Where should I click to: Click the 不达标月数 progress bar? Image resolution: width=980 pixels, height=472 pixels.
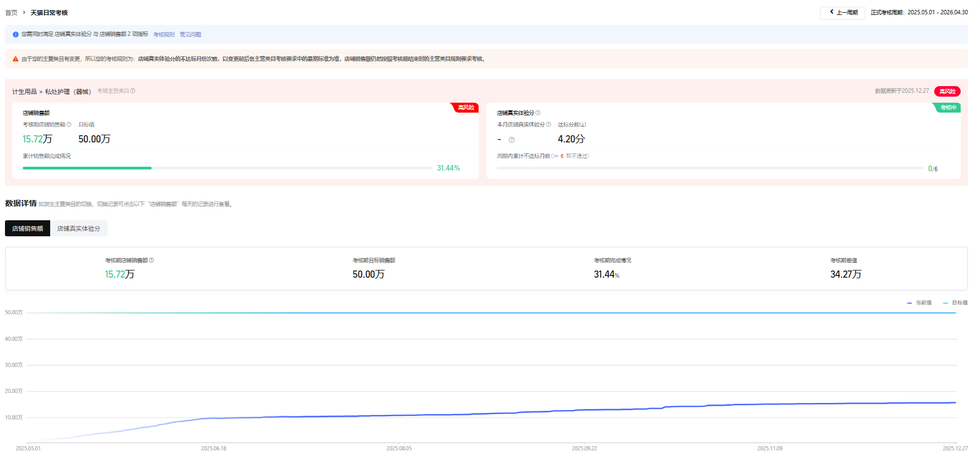[x=710, y=168]
